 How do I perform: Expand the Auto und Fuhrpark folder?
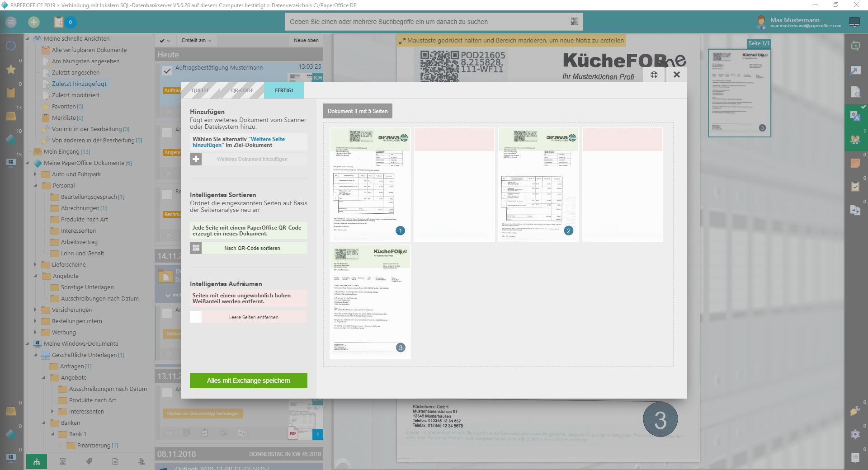click(35, 174)
